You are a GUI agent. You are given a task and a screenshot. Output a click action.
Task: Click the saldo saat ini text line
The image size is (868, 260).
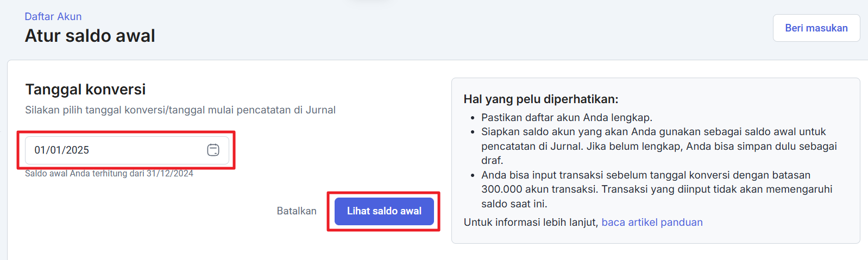pos(514,204)
